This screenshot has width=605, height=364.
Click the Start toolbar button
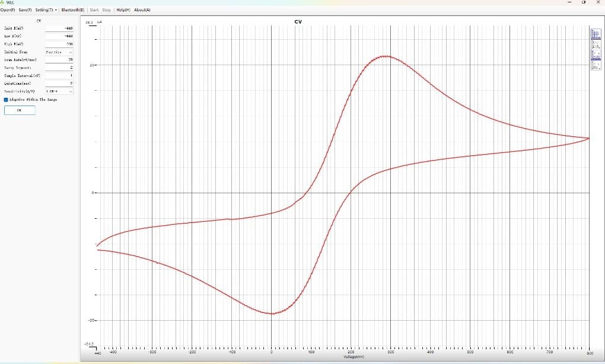point(94,9)
